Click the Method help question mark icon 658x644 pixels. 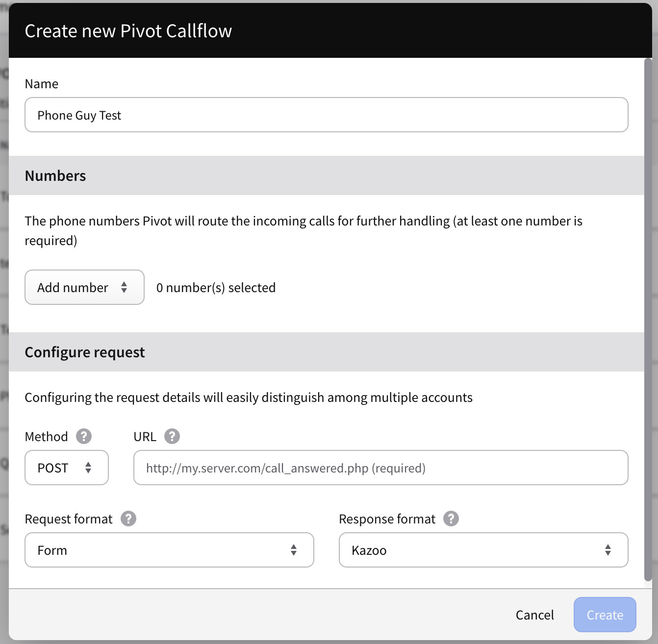84,436
